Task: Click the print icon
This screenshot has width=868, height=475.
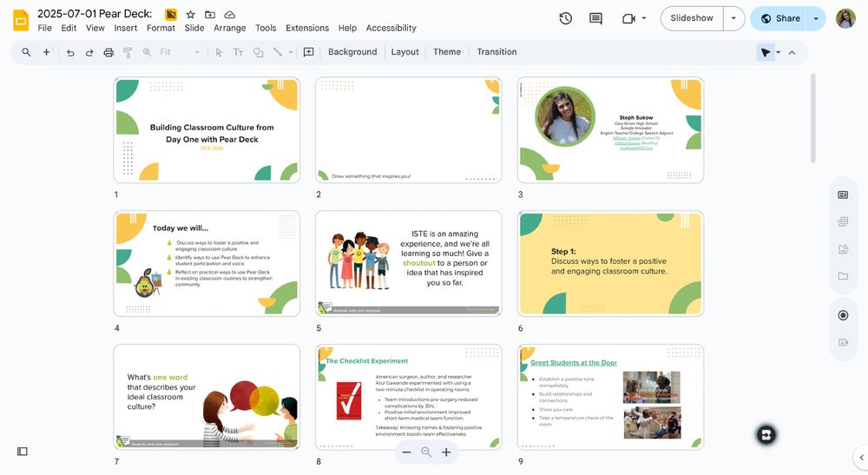Action: [108, 53]
